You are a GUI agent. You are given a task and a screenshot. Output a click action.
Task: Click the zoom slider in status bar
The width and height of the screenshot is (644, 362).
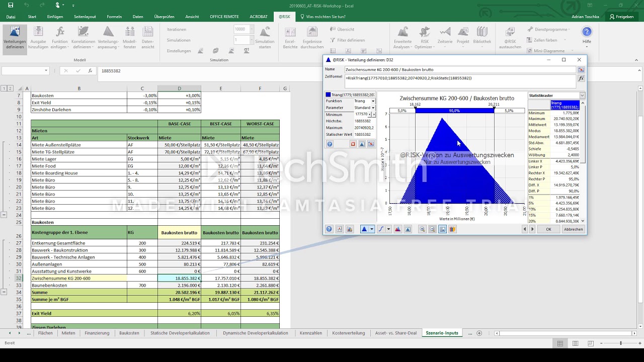pos(620,343)
